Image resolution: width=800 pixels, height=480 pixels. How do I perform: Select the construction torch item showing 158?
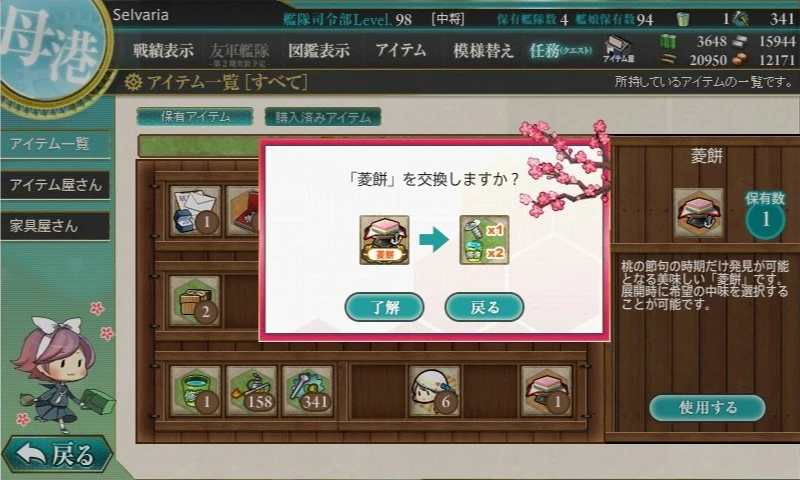(252, 391)
